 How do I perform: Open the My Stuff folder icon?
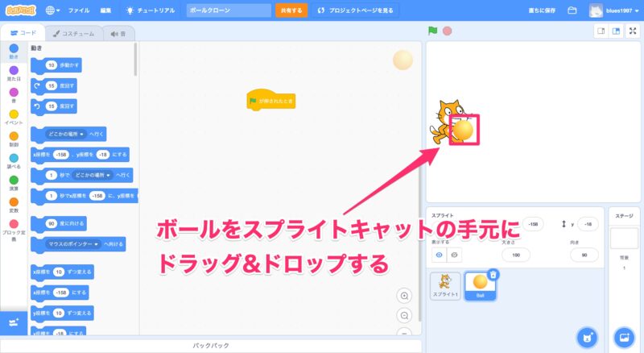pos(572,10)
